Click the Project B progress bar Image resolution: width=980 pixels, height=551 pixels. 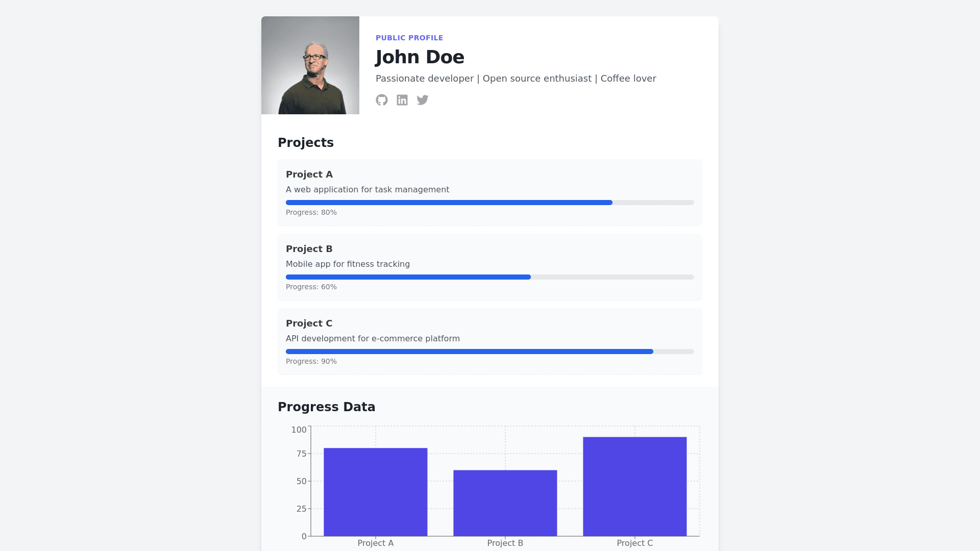point(489,277)
